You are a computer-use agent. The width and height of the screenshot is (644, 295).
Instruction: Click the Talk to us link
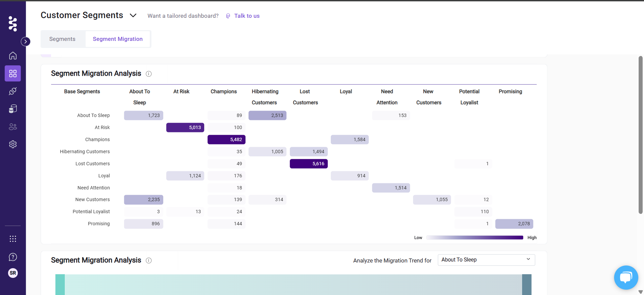pos(246,16)
